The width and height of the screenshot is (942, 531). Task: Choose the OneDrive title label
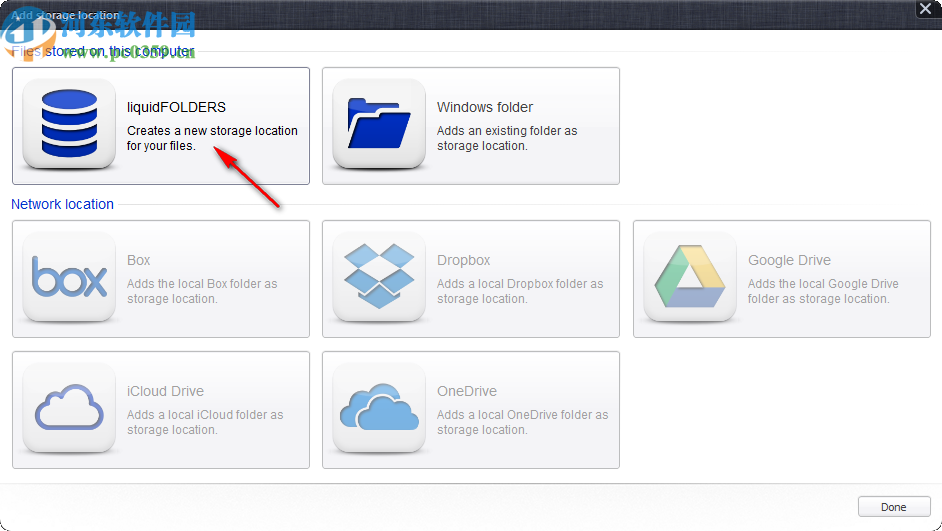pyautogui.click(x=467, y=392)
